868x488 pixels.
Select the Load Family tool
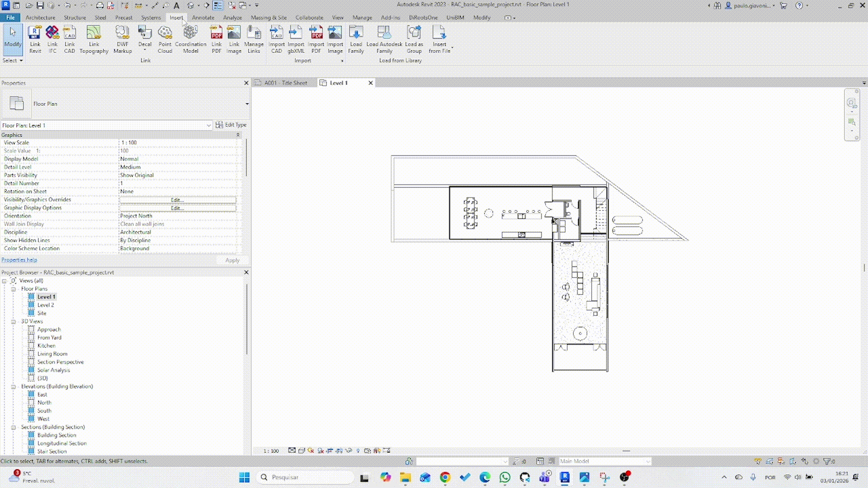356,38
